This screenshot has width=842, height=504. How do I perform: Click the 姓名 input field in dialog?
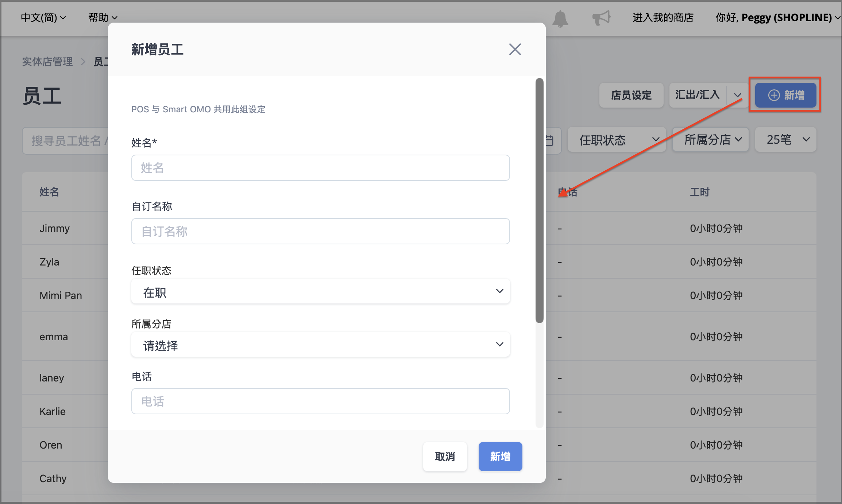320,168
